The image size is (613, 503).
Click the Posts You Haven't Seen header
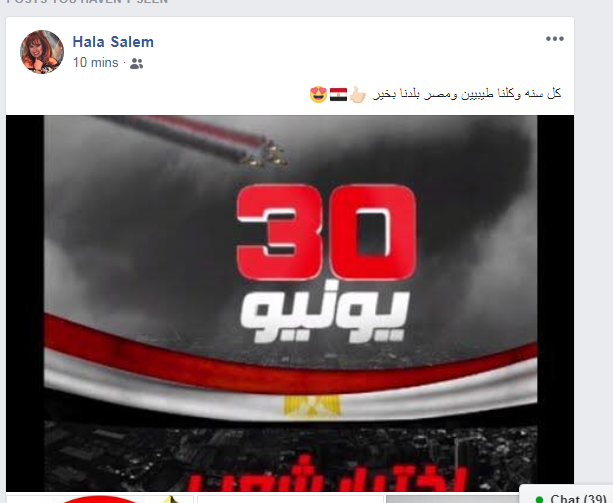88,2
